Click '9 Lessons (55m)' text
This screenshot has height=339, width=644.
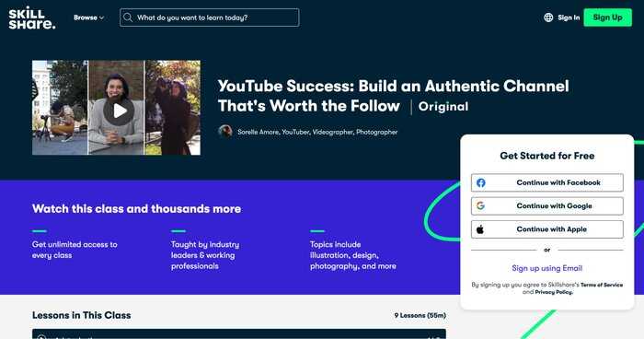pos(420,316)
